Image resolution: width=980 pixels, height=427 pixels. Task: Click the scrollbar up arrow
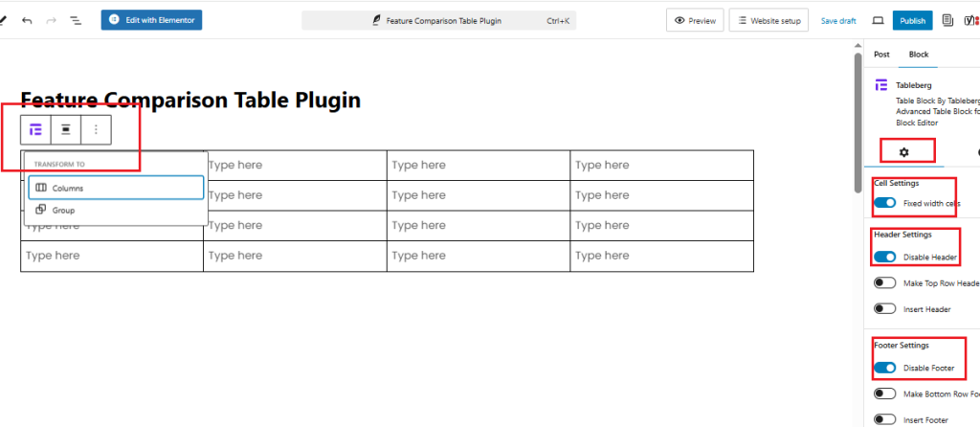tap(858, 45)
